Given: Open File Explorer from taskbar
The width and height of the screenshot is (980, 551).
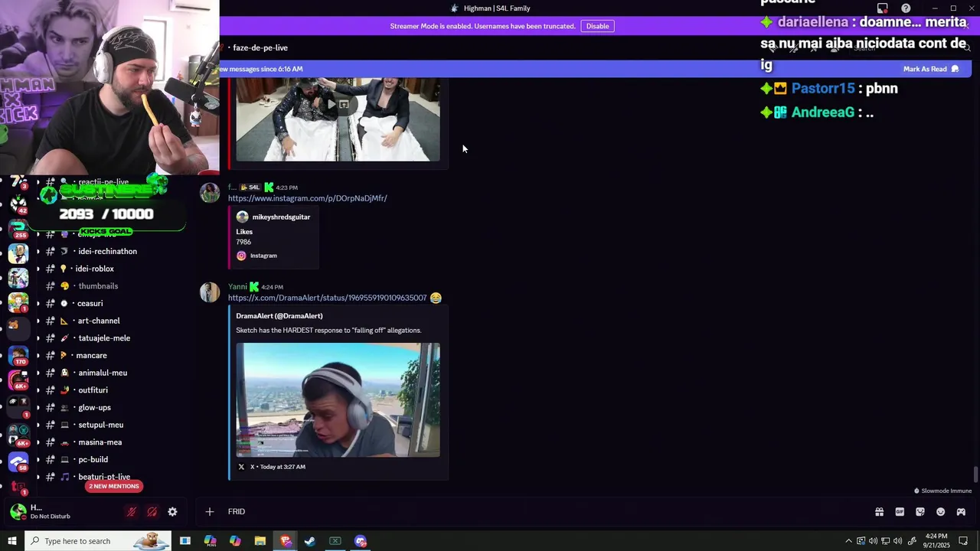Looking at the screenshot, I should (260, 541).
